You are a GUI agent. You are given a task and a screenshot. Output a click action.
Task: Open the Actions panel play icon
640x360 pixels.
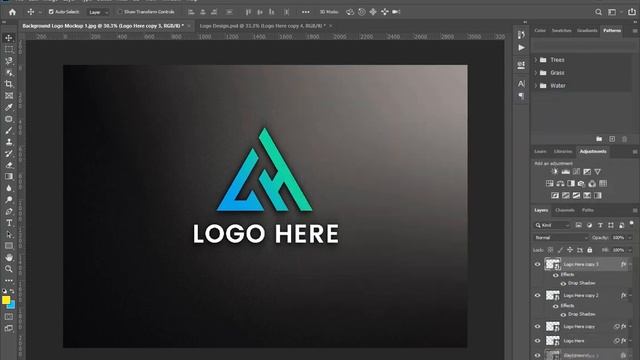(x=521, y=48)
